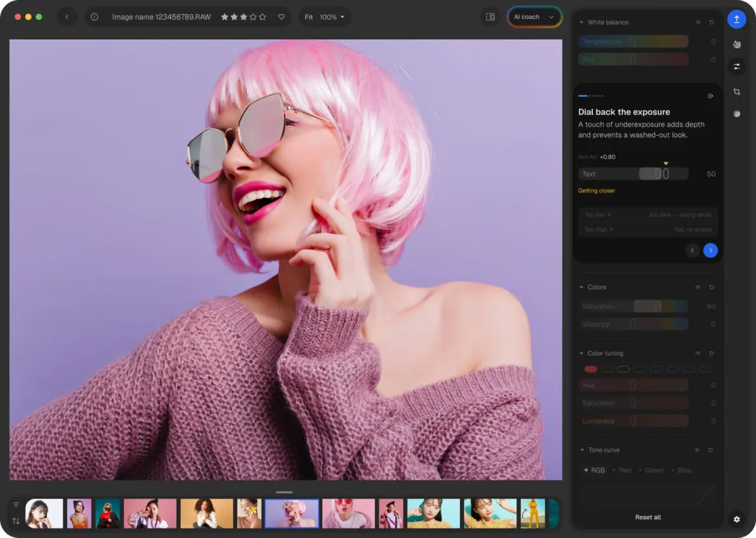The image size is (756, 538).
Task: Select Blue tone curve channel
Action: 681,470
